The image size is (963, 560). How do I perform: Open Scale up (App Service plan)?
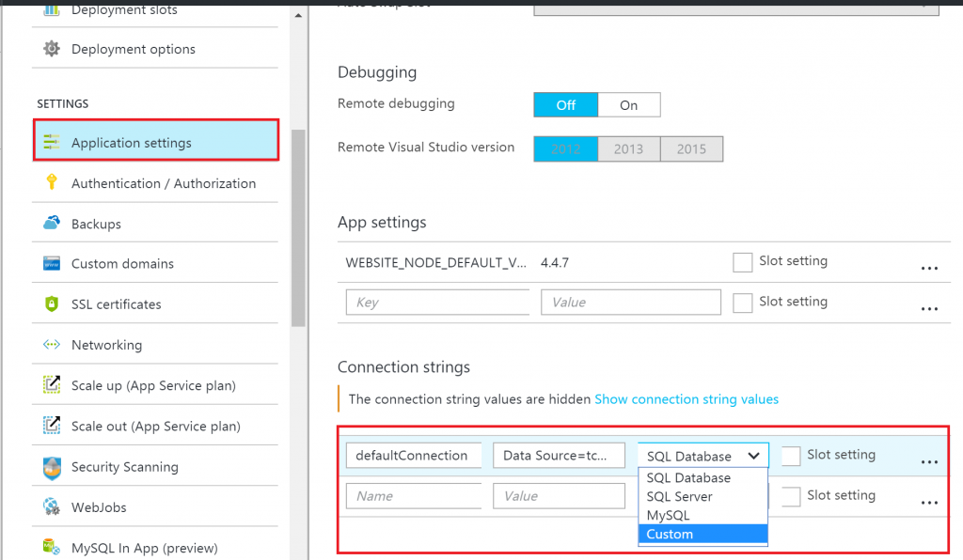click(153, 384)
